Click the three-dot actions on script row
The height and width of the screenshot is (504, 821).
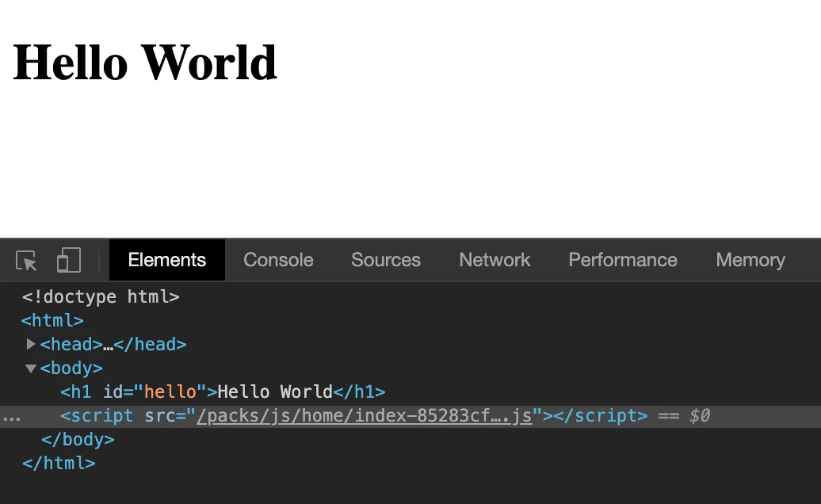tap(12, 418)
